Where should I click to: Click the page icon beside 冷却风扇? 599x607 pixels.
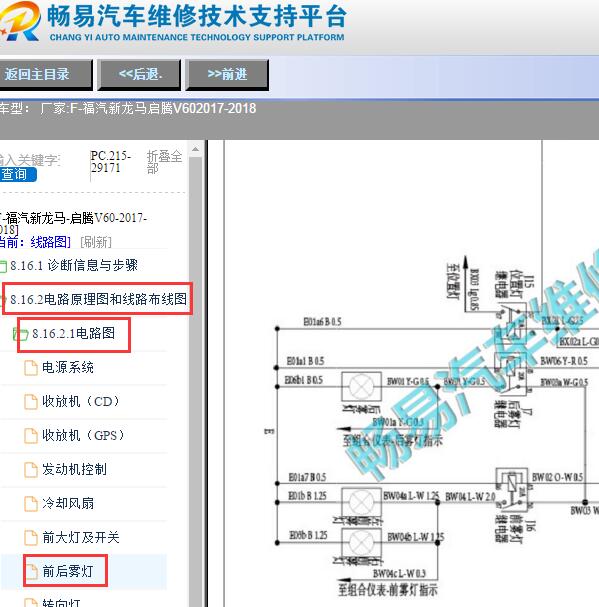(x=31, y=504)
